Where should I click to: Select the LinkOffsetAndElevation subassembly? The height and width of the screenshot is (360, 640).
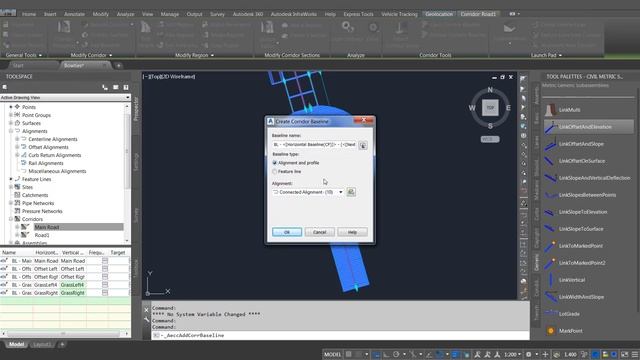tap(589, 127)
